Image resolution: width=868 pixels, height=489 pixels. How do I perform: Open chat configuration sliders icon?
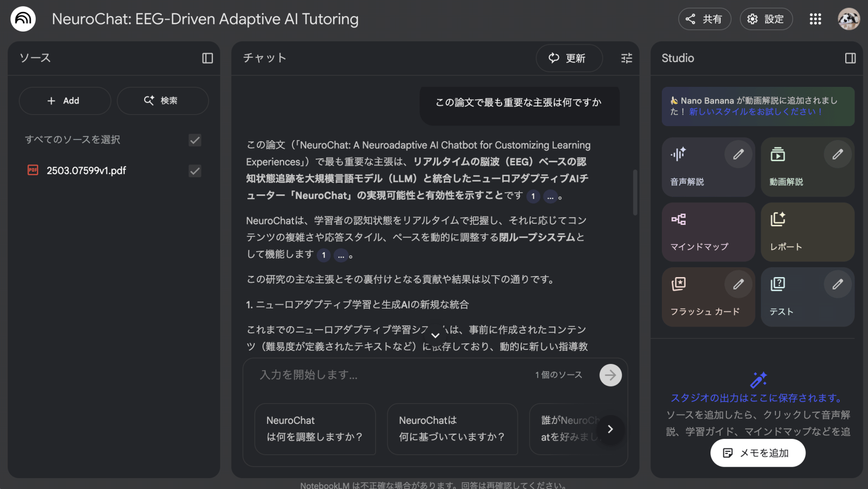(x=626, y=58)
